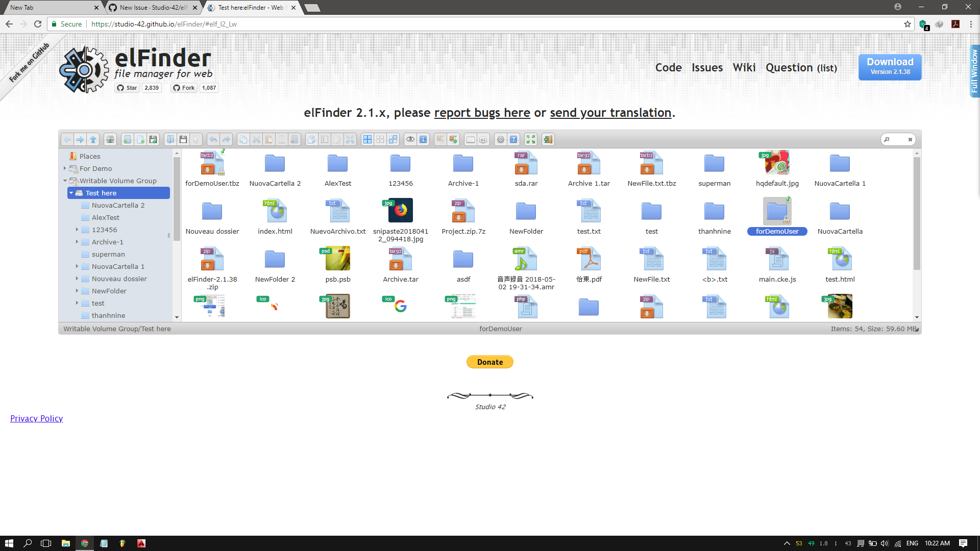This screenshot has width=980, height=551.
Task: Open the preferences gear icon
Action: 500,139
